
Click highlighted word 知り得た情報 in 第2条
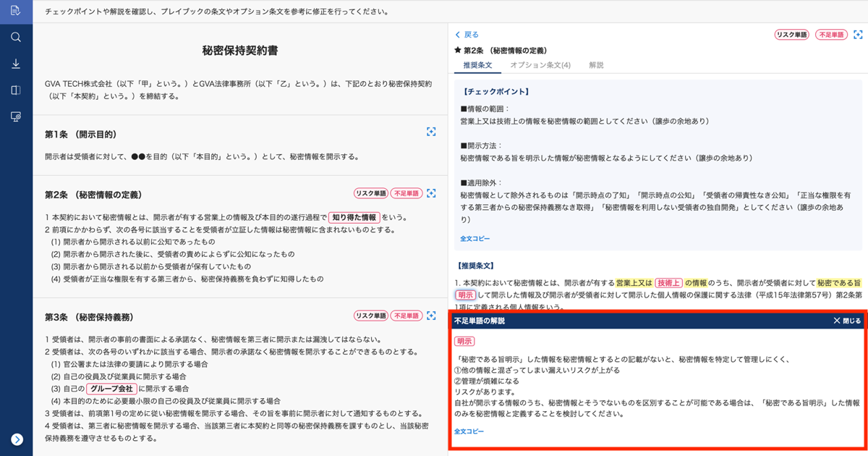pyautogui.click(x=354, y=217)
